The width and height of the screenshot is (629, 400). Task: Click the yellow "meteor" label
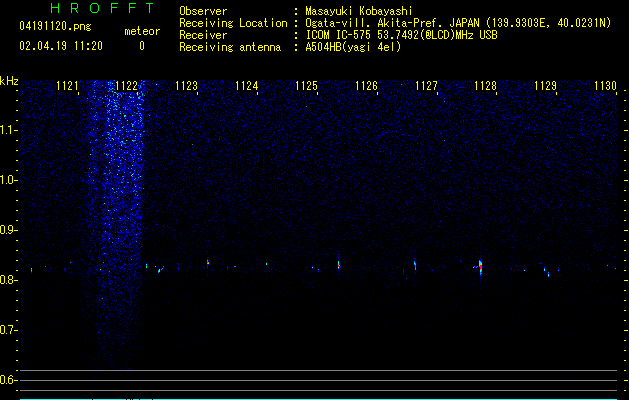click(142, 31)
